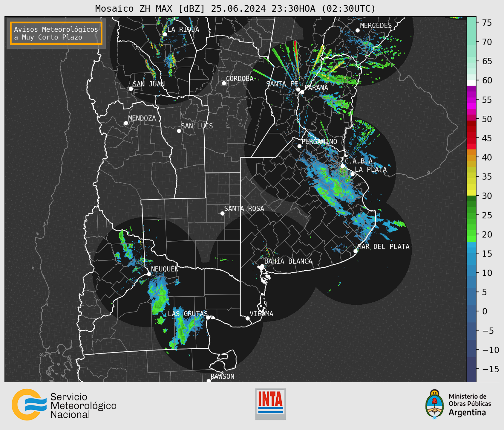Open the Avisos Meteorológicos a Muy Corto Plazo box

tap(56, 33)
